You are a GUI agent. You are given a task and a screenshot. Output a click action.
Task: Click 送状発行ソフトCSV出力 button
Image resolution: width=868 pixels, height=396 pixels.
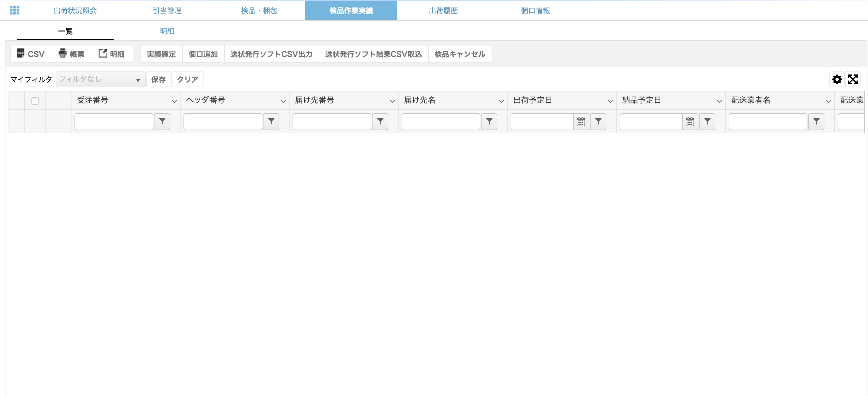(271, 54)
